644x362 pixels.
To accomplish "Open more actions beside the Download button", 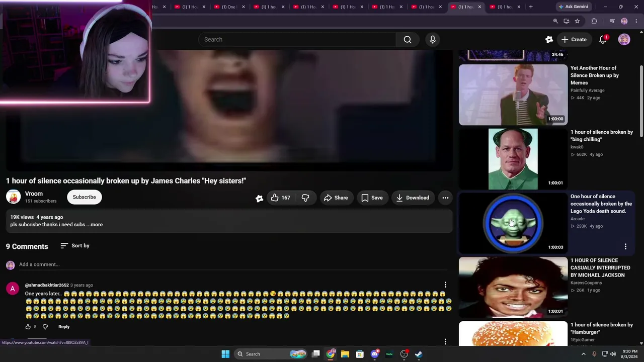I will coord(445,198).
